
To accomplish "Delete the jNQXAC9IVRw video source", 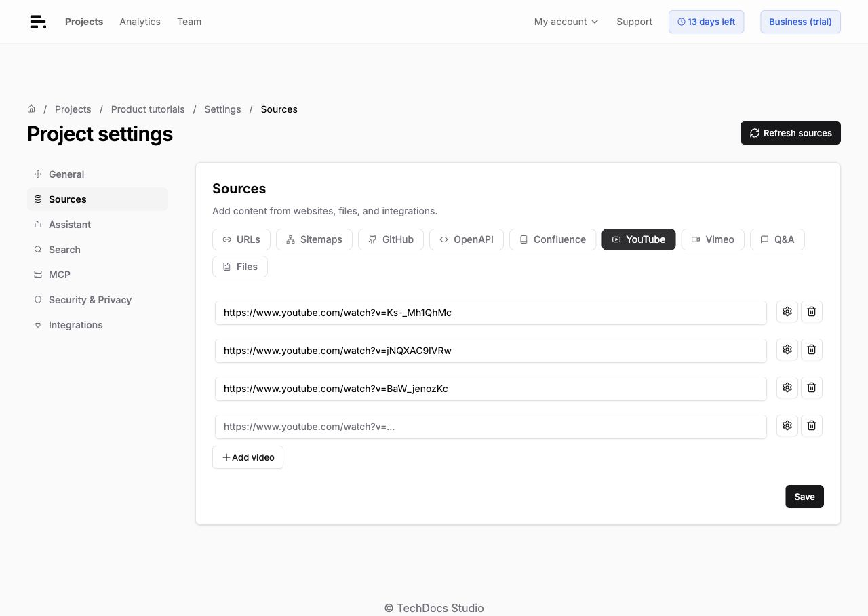I will tap(812, 349).
